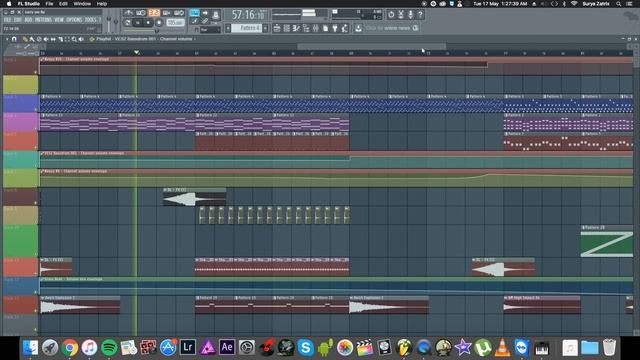Toggle the orange 3.2 countdown button
This screenshot has width=640, height=360.
154,13
